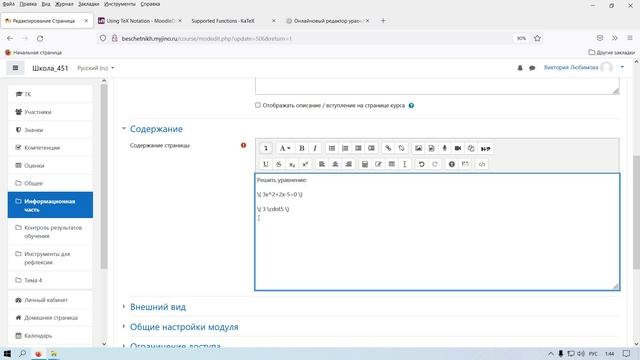The image size is (640, 360).
Task: Expand the Внешний вид section
Action: click(158, 307)
